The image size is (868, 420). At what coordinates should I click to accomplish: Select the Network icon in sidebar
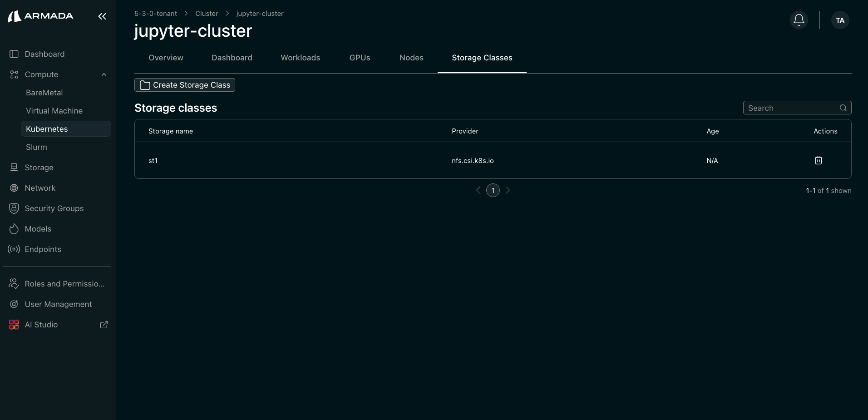point(14,188)
